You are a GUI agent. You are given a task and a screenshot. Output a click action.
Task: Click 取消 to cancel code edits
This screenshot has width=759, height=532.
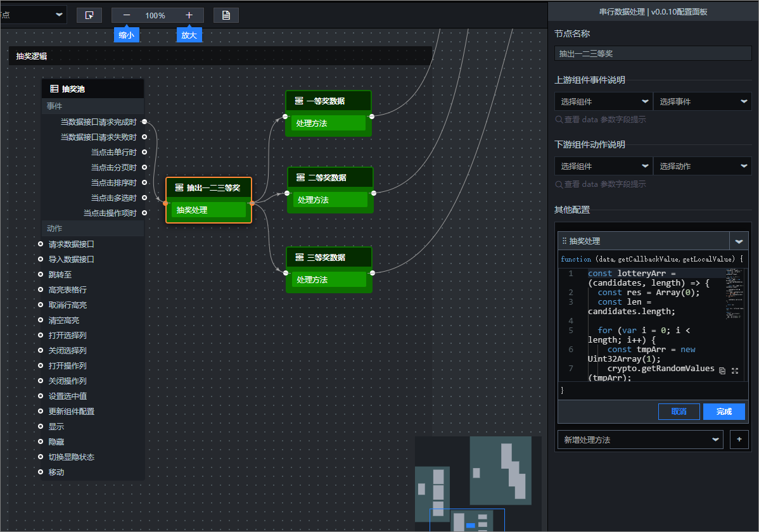[679, 412]
